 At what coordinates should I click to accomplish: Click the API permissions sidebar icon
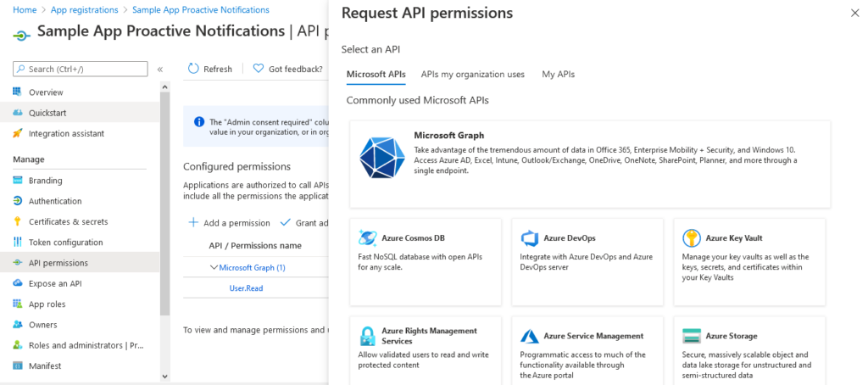pos(18,263)
